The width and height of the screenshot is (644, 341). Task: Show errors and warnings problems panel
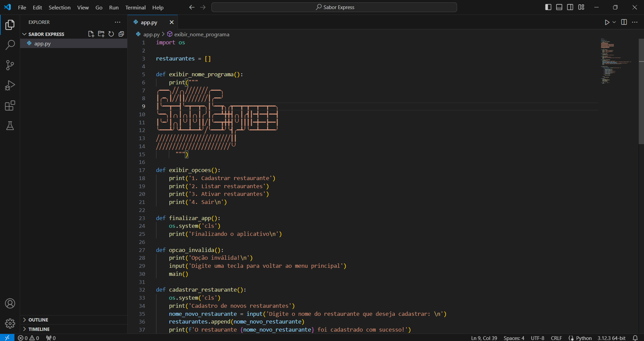(29, 338)
